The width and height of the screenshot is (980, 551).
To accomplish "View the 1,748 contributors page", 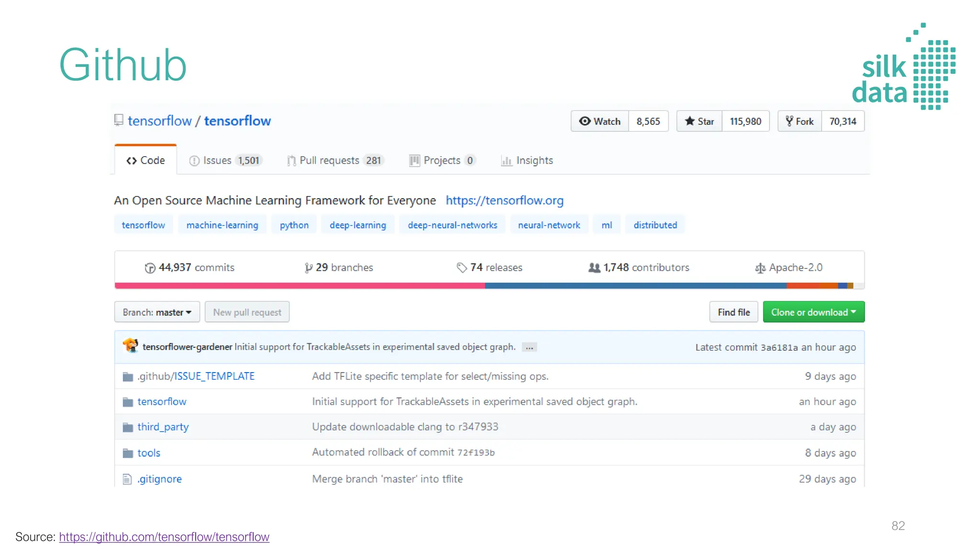I will coord(639,267).
